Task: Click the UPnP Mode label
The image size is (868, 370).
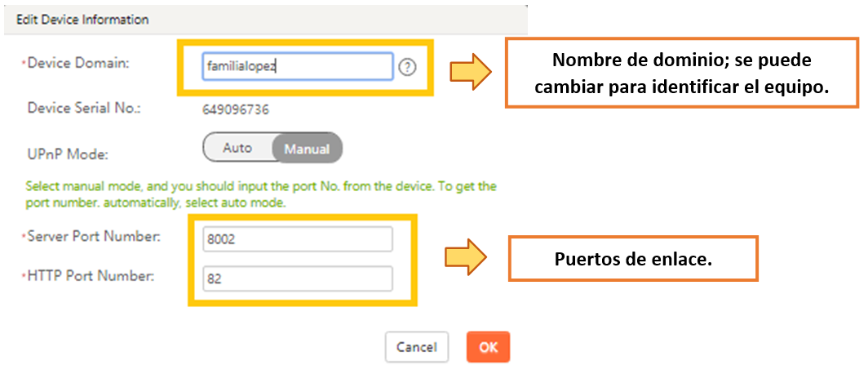Action: tap(68, 154)
